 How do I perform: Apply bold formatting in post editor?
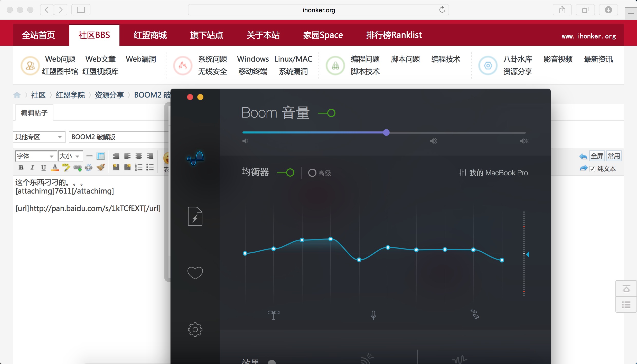(x=21, y=168)
